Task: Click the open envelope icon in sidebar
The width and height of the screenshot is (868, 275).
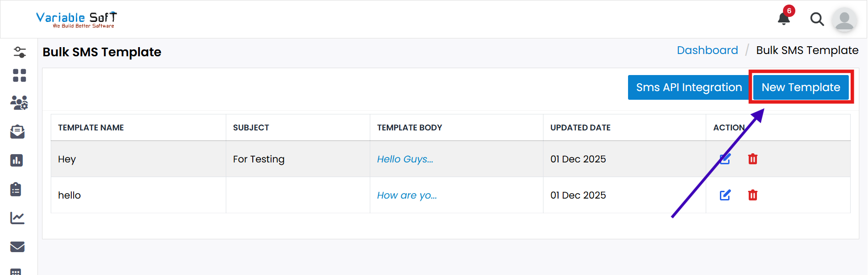Action: [x=17, y=132]
